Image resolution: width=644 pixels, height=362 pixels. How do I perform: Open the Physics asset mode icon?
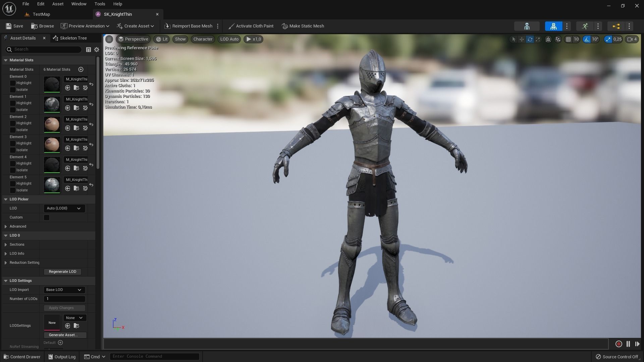[x=616, y=26]
